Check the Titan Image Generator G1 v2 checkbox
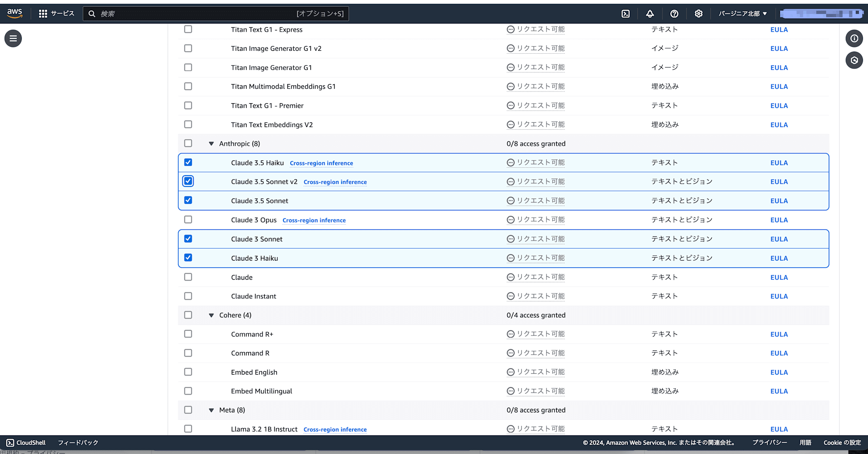 click(188, 48)
